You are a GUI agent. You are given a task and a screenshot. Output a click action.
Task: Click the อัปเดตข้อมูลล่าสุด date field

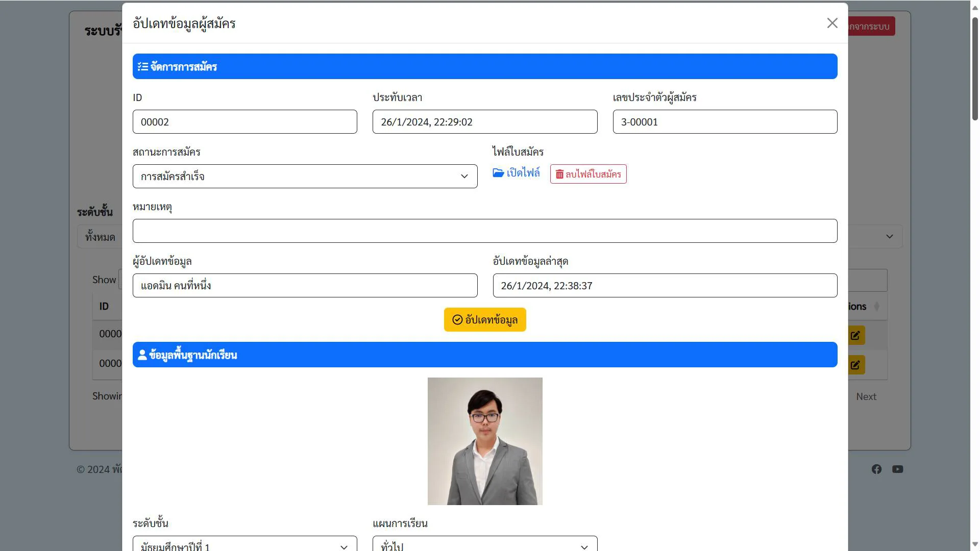click(665, 286)
